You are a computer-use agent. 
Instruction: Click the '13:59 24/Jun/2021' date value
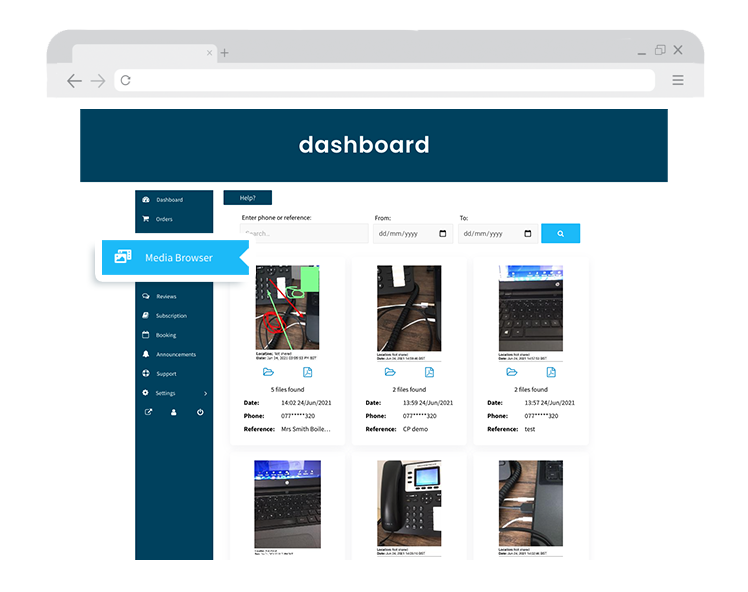[x=428, y=403]
